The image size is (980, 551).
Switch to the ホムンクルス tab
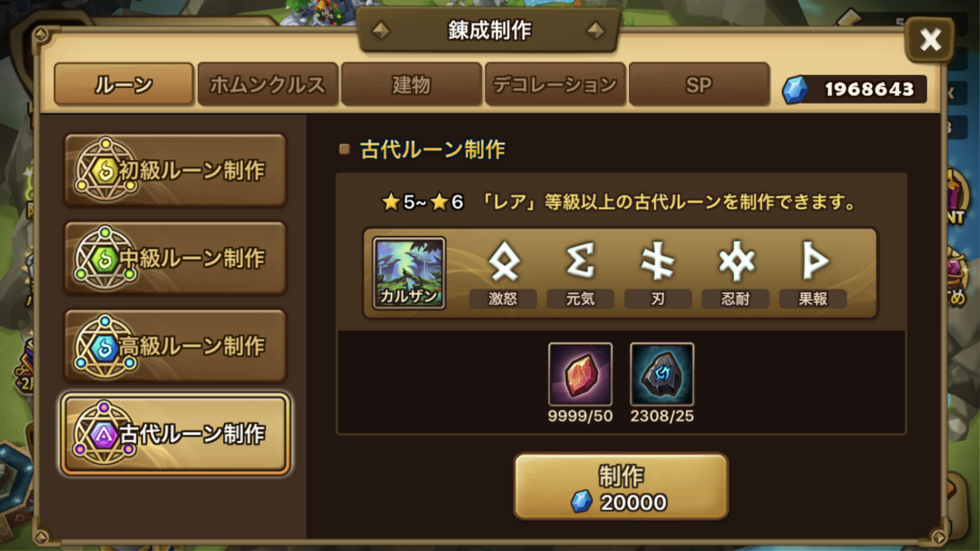coord(268,84)
